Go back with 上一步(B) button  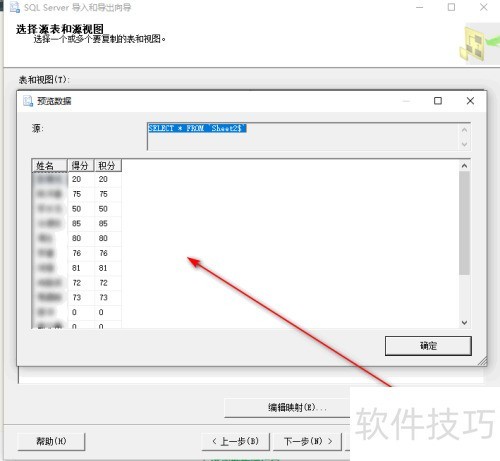(x=235, y=441)
